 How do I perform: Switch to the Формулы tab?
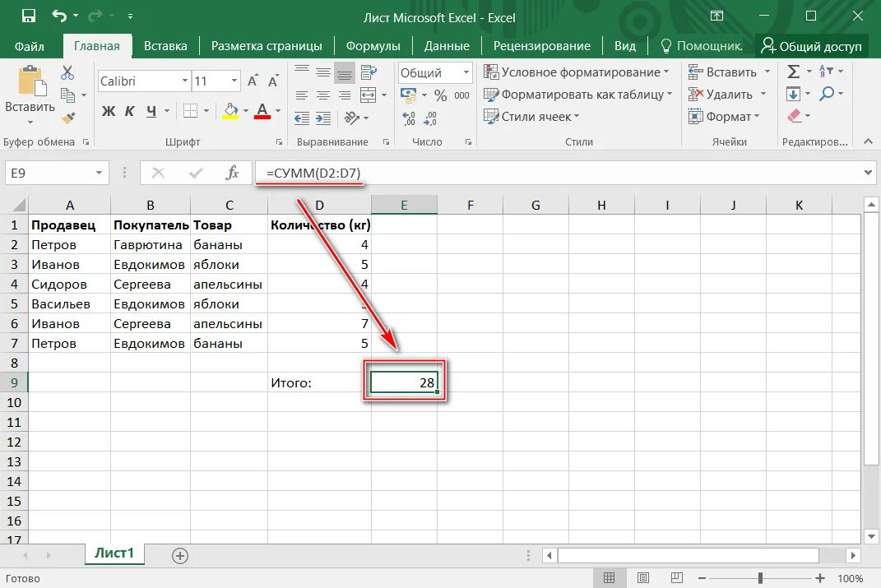[373, 46]
